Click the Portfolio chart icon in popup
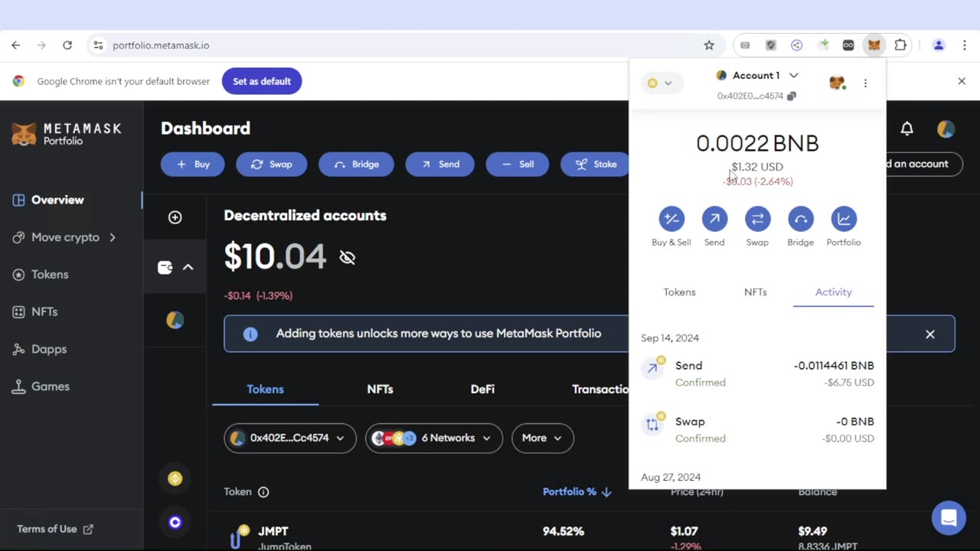The width and height of the screenshot is (980, 551). point(844,219)
